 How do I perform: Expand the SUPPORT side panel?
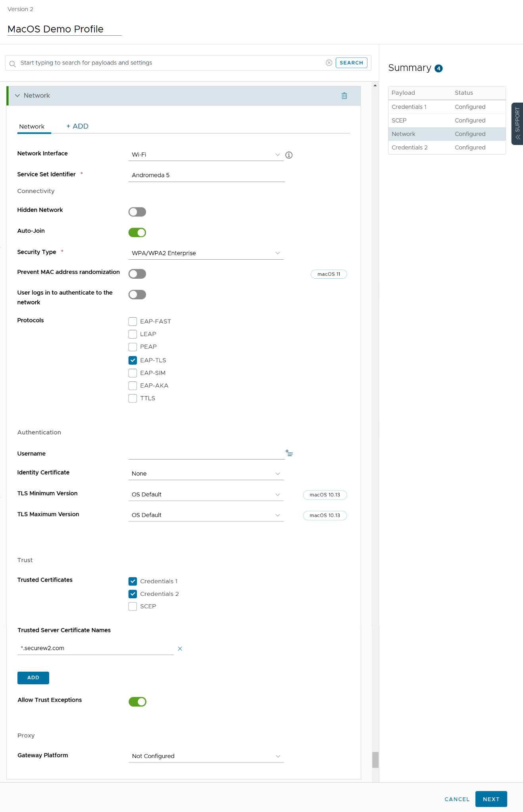coord(517,124)
